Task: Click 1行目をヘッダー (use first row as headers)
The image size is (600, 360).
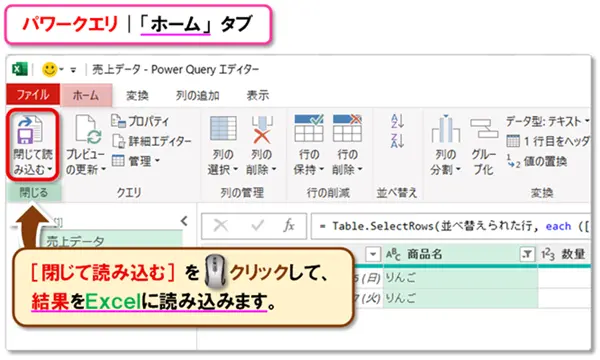Action: [x=548, y=141]
